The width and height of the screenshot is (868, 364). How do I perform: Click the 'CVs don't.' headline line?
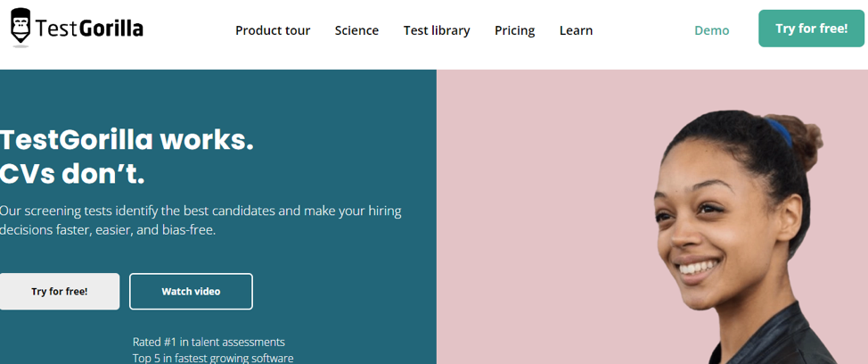click(72, 173)
